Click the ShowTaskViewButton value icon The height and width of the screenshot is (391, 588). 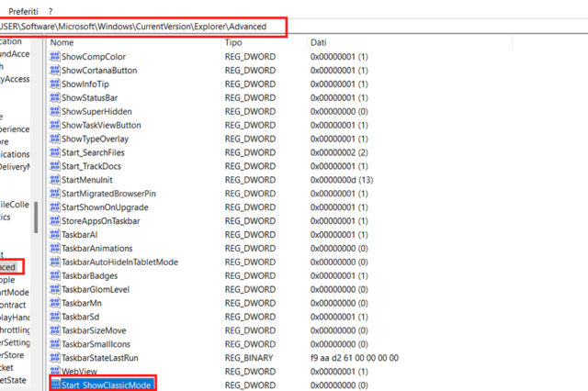pos(55,125)
